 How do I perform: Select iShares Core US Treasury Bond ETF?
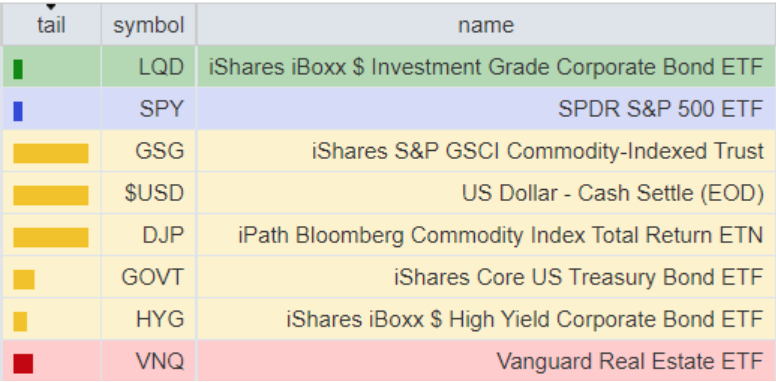[578, 277]
